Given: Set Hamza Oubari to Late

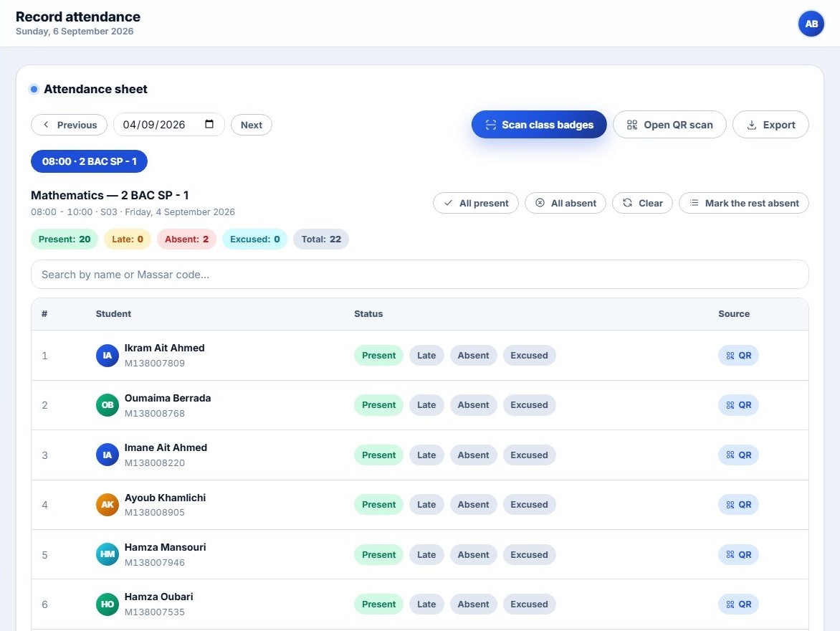Looking at the screenshot, I should (426, 604).
